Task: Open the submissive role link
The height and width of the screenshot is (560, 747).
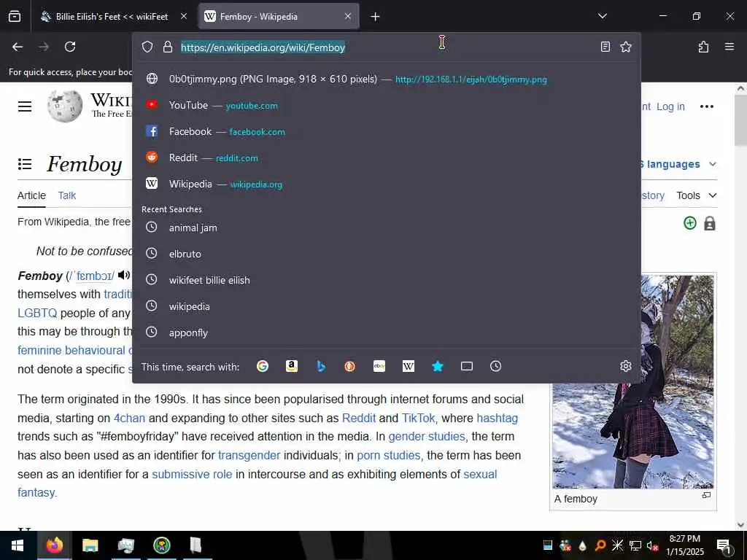Action: [x=192, y=474]
